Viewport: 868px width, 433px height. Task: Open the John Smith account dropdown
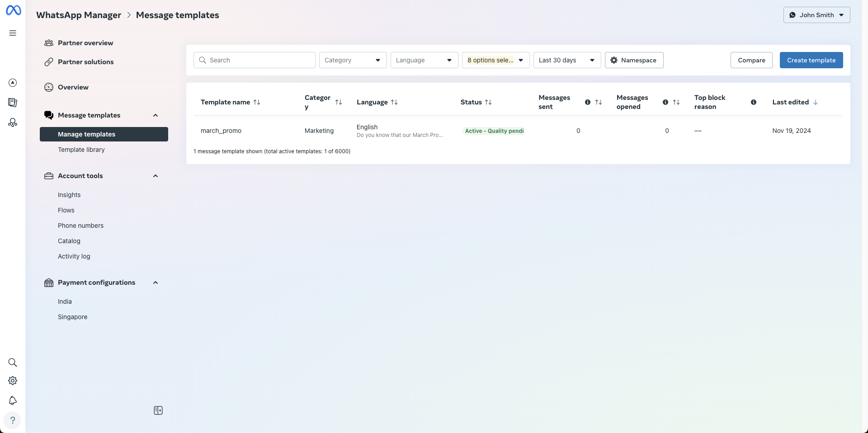point(816,15)
